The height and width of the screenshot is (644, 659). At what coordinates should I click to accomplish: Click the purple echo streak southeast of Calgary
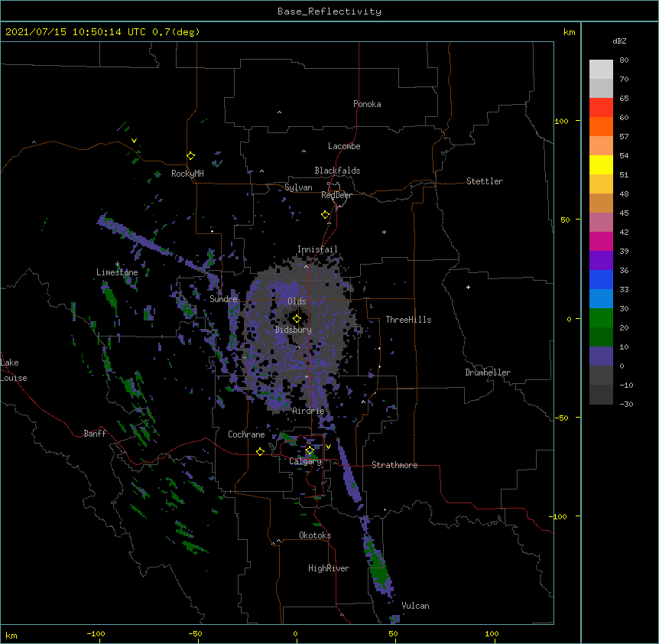click(x=349, y=471)
